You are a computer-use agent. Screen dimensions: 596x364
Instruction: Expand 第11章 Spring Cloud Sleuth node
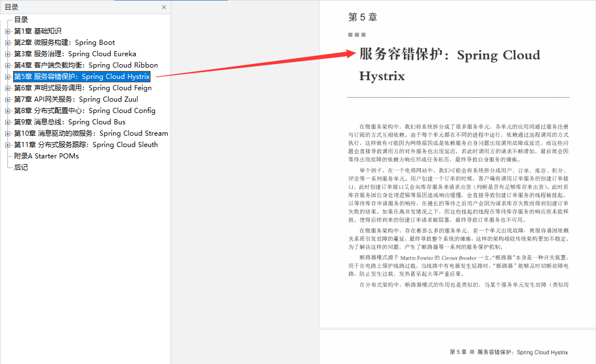7,145
